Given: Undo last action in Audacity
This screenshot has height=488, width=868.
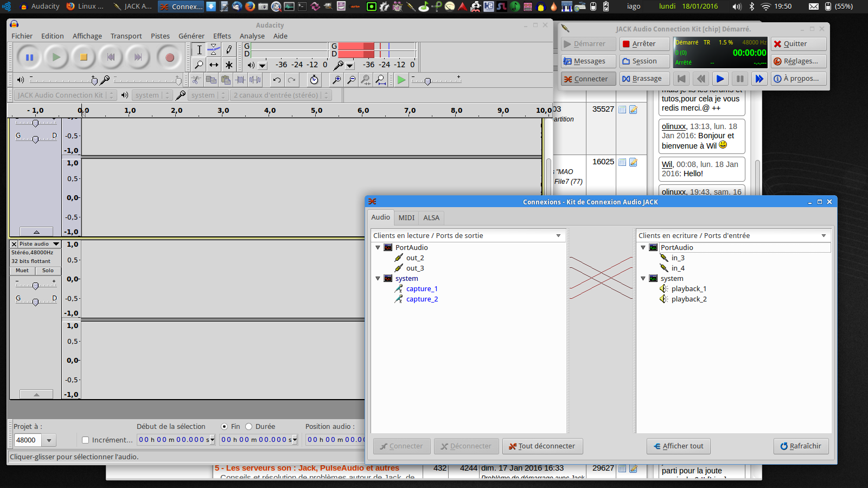Looking at the screenshot, I should click(277, 80).
